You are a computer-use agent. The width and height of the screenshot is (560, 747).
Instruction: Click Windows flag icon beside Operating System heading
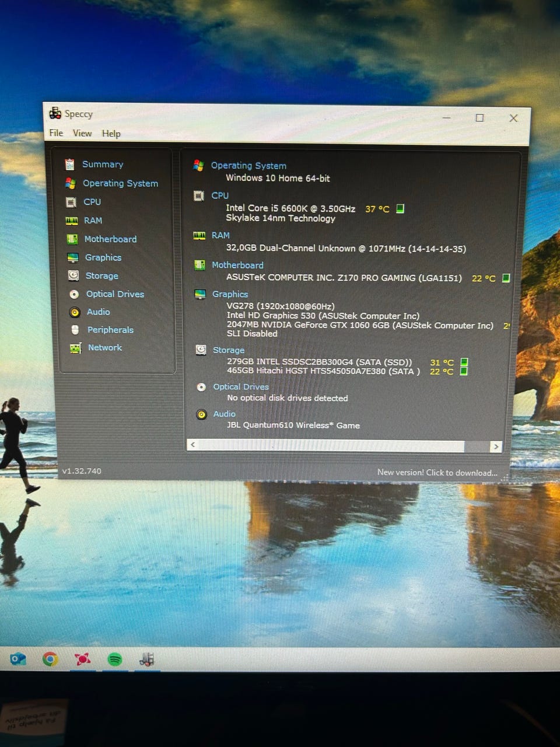198,166
